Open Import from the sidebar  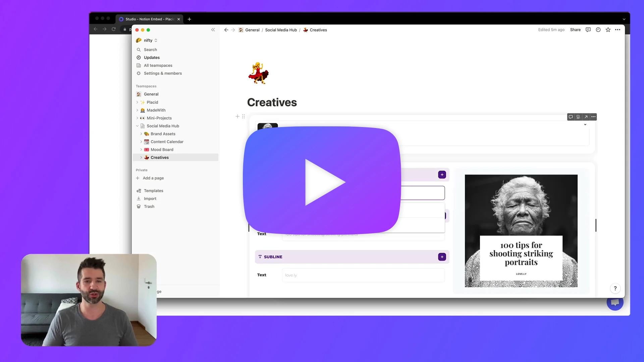click(150, 199)
